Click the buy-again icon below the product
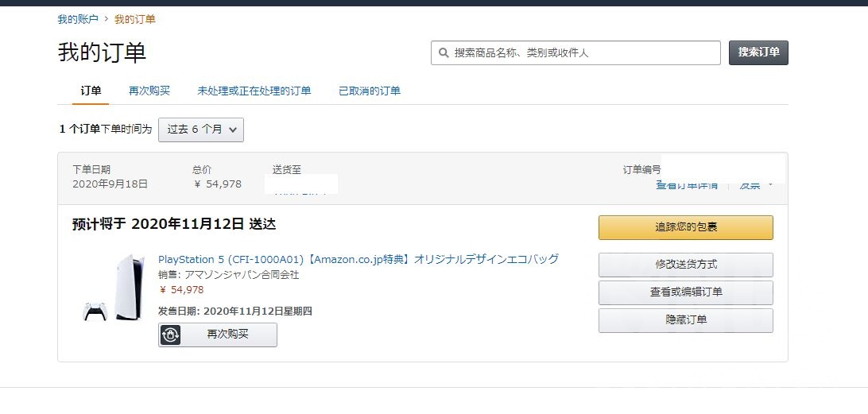This screenshot has width=868, height=414. [x=171, y=335]
